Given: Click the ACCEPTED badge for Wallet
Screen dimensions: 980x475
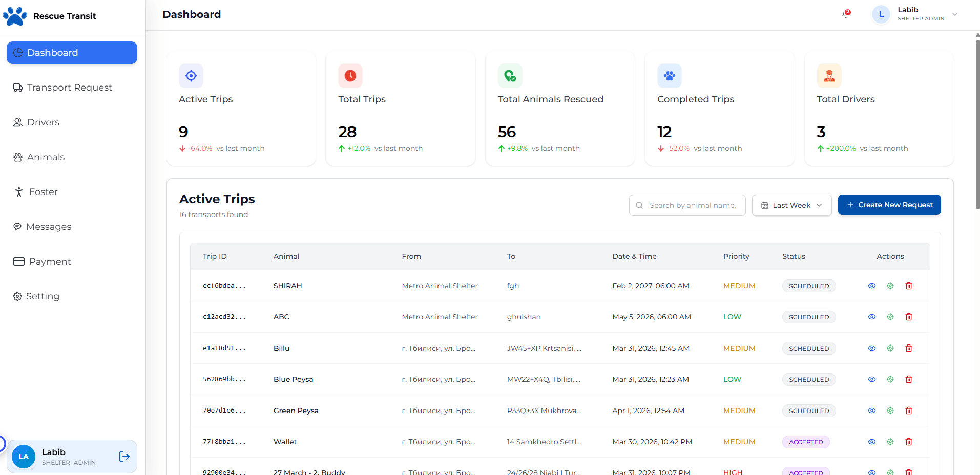Looking at the screenshot, I should click(806, 442).
